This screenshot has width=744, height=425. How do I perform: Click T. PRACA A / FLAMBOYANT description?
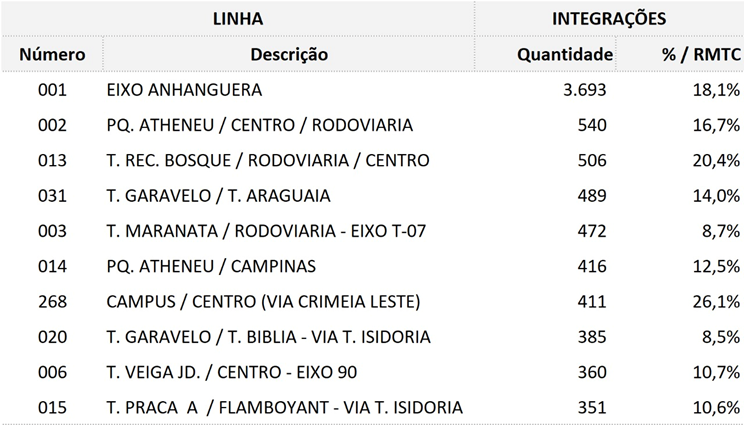click(x=284, y=407)
